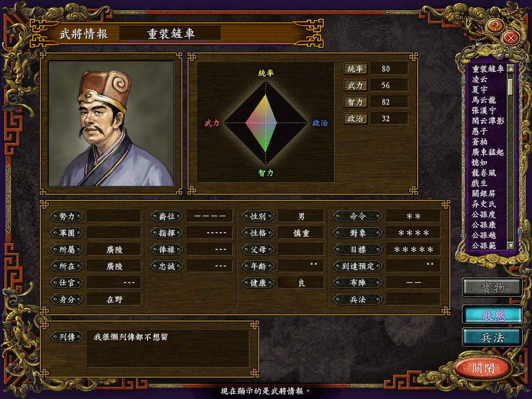Click the 統率 stat label button
This screenshot has height=399, width=532.
(355, 69)
